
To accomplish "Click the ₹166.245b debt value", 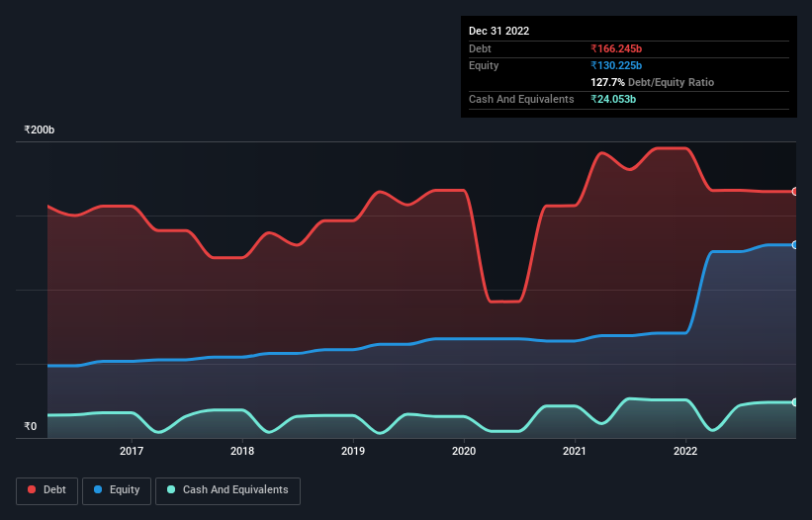I will (x=616, y=48).
